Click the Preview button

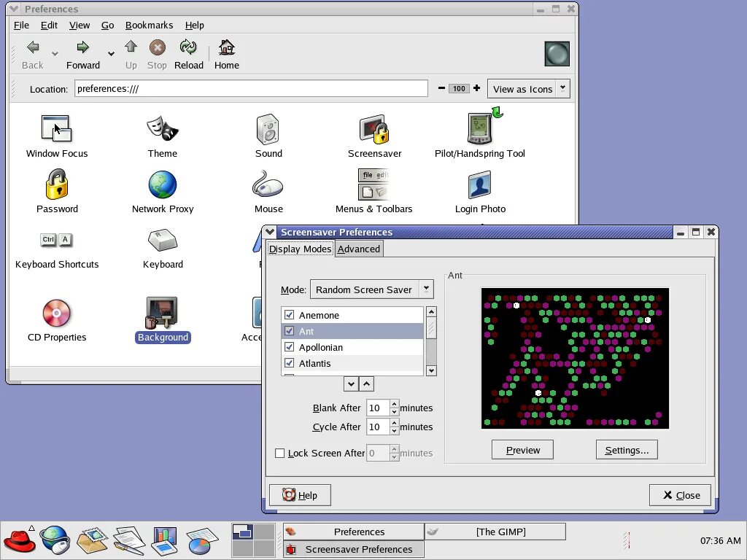point(522,450)
